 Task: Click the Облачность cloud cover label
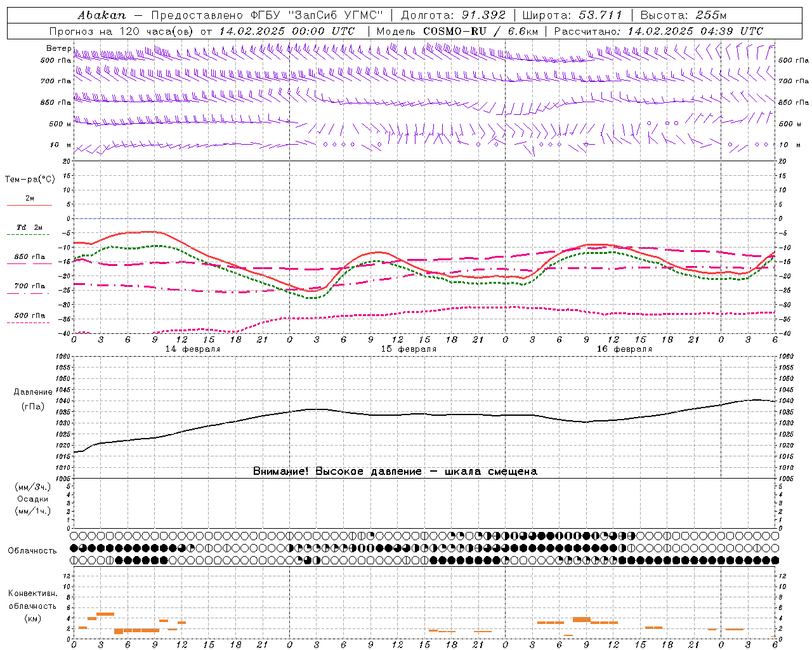coord(32,550)
